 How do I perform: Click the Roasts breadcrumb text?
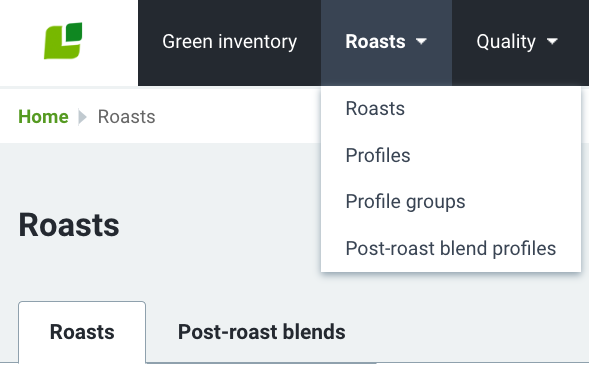(x=127, y=116)
